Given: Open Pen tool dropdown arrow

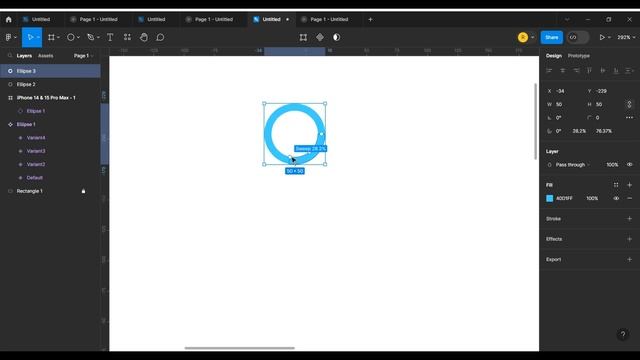Looking at the screenshot, I should tap(98, 37).
